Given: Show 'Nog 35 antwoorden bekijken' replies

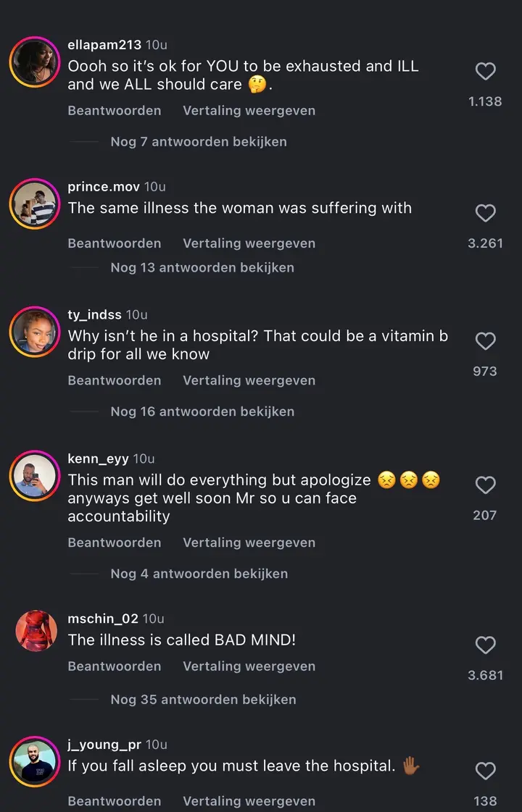Looking at the screenshot, I should (x=203, y=699).
